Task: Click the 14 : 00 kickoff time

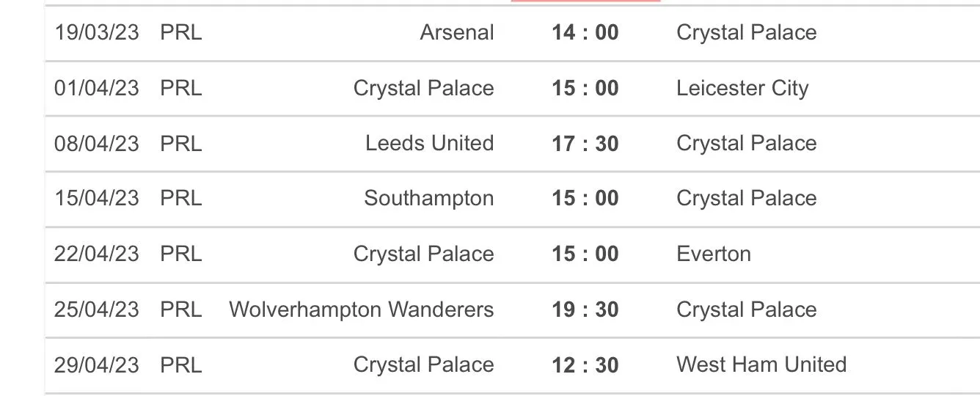Action: 585,32
